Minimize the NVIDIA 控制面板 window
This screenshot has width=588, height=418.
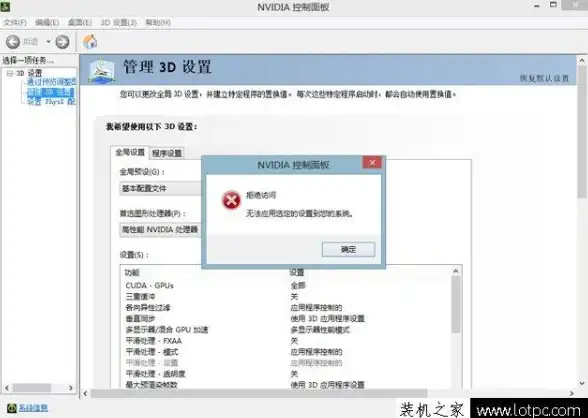coord(537,6)
